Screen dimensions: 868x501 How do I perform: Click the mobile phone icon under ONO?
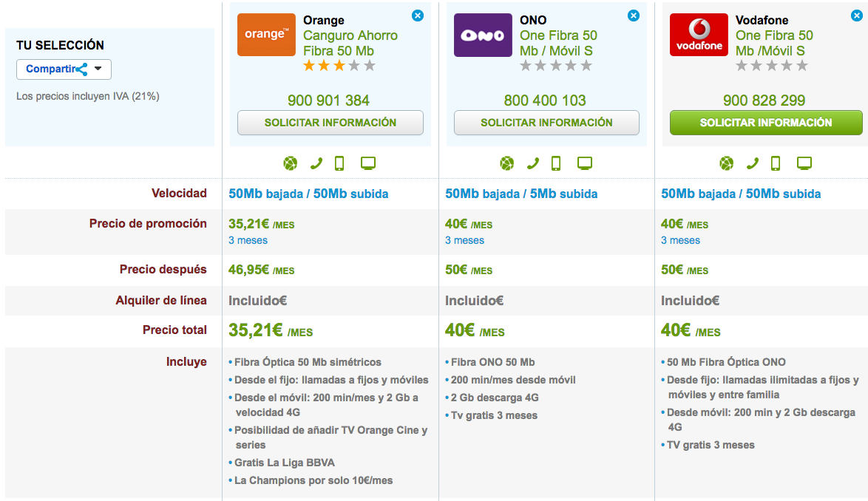[556, 163]
